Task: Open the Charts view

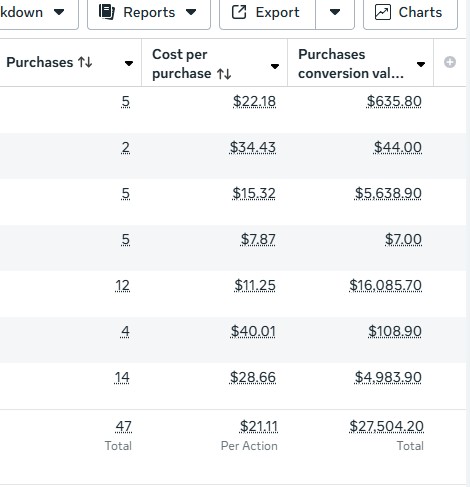Action: click(x=410, y=13)
